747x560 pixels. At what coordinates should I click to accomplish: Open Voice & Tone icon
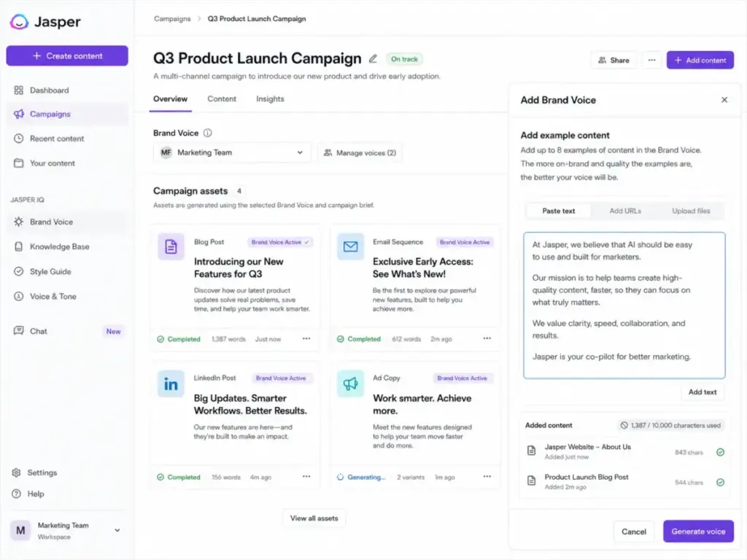(18, 296)
